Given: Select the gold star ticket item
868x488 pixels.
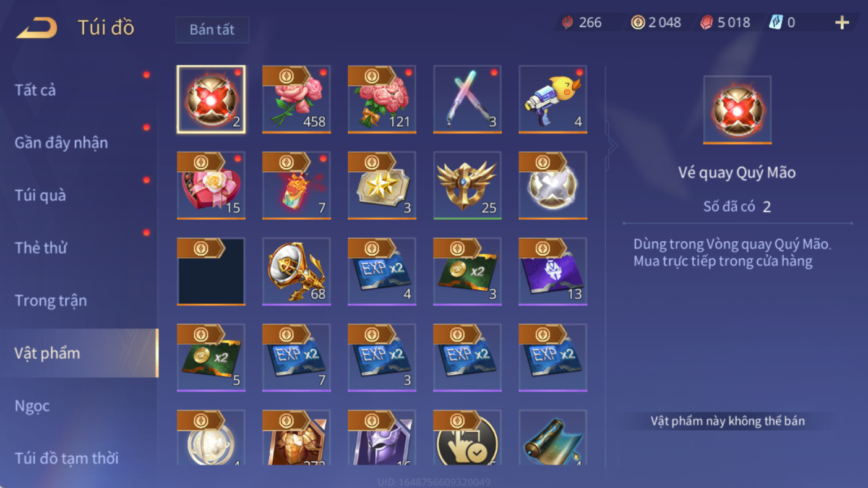Looking at the screenshot, I should 382,185.
